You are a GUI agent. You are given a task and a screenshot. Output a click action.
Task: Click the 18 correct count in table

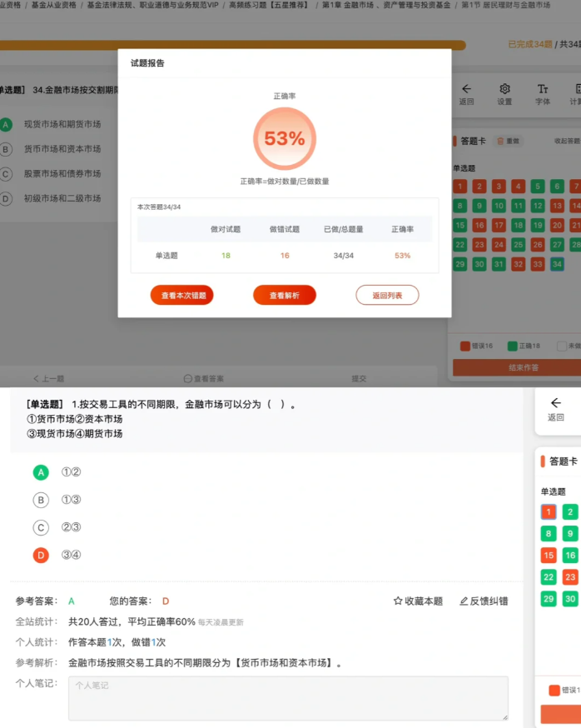click(x=226, y=256)
